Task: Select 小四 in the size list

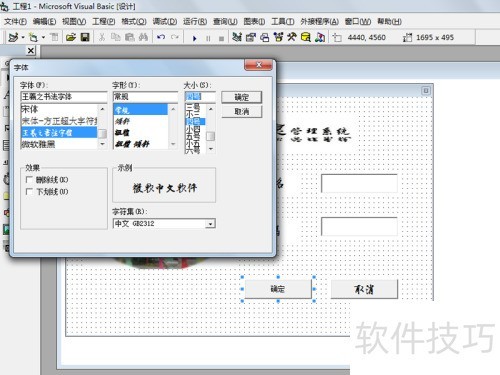Action: (195, 129)
